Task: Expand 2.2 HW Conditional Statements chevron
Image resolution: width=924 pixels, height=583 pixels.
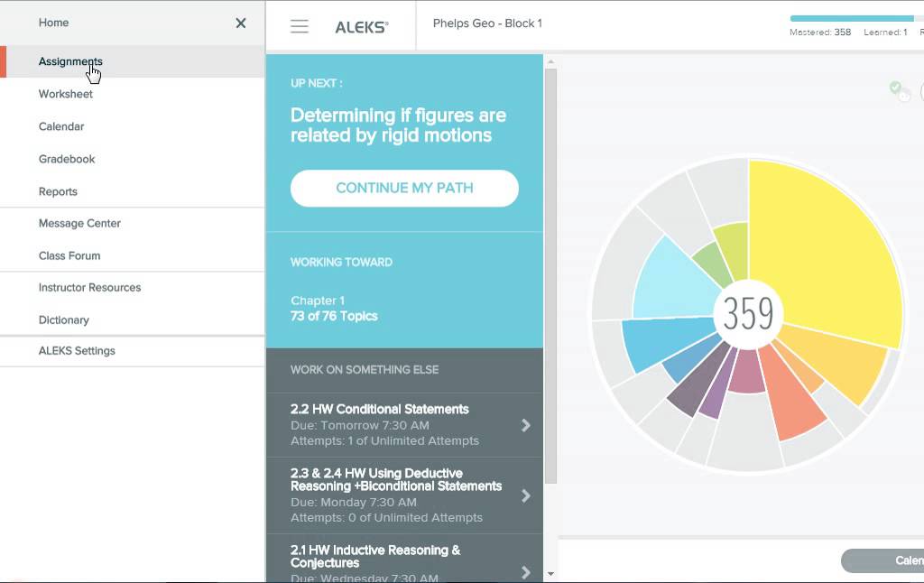Action: [526, 425]
